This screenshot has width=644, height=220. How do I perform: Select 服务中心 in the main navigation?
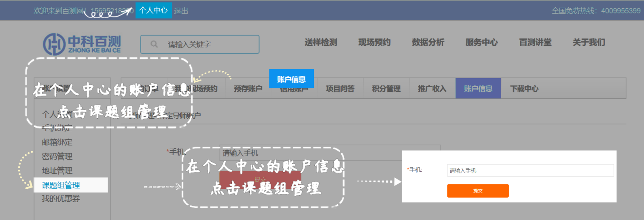click(481, 43)
